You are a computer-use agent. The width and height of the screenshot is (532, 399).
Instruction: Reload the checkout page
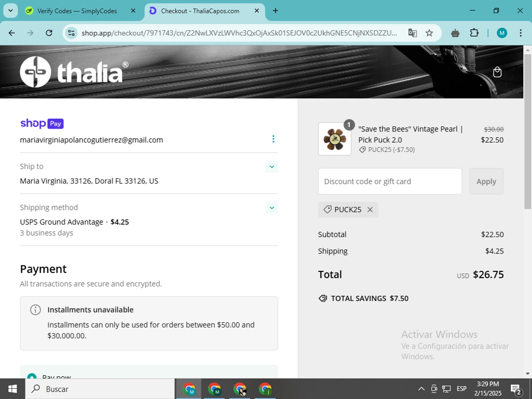[x=49, y=33]
